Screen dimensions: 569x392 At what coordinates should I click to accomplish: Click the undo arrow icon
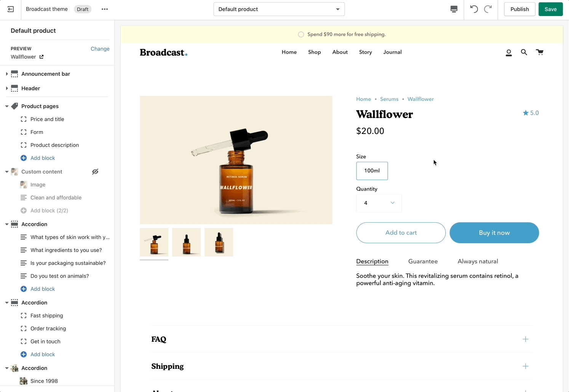(x=474, y=9)
